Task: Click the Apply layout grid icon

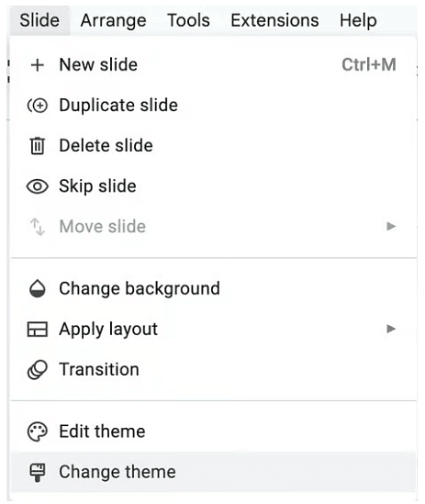Action: click(x=38, y=330)
